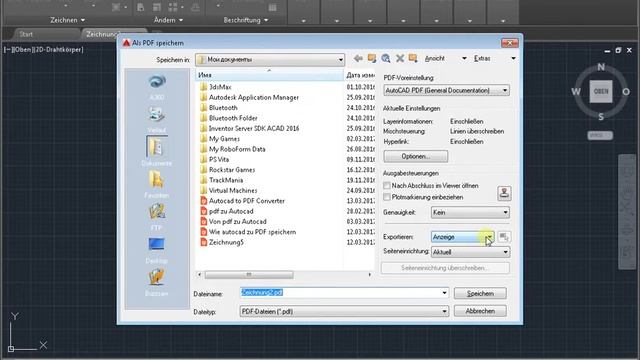Image resolution: width=640 pixels, height=360 pixels.
Task: Go back using the arrow icon
Action: [x=358, y=58]
